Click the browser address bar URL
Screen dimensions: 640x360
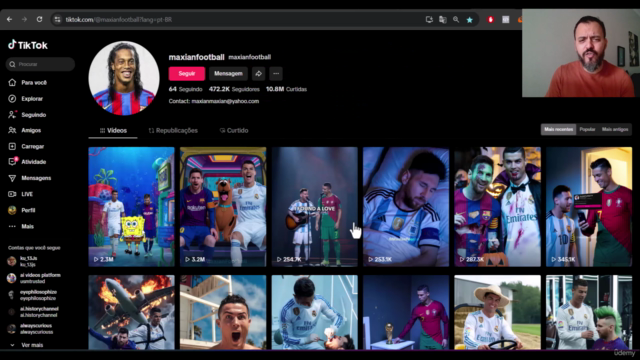[x=119, y=20]
